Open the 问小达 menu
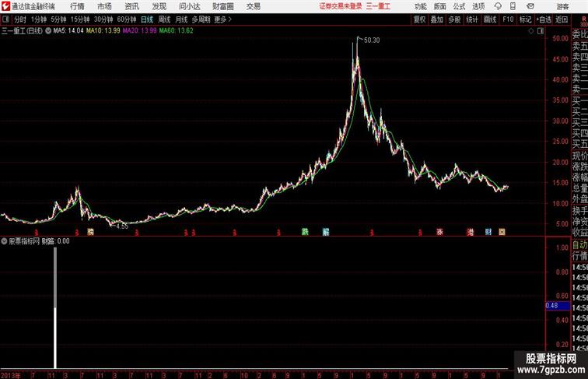The width and height of the screenshot is (588, 379). [189, 6]
